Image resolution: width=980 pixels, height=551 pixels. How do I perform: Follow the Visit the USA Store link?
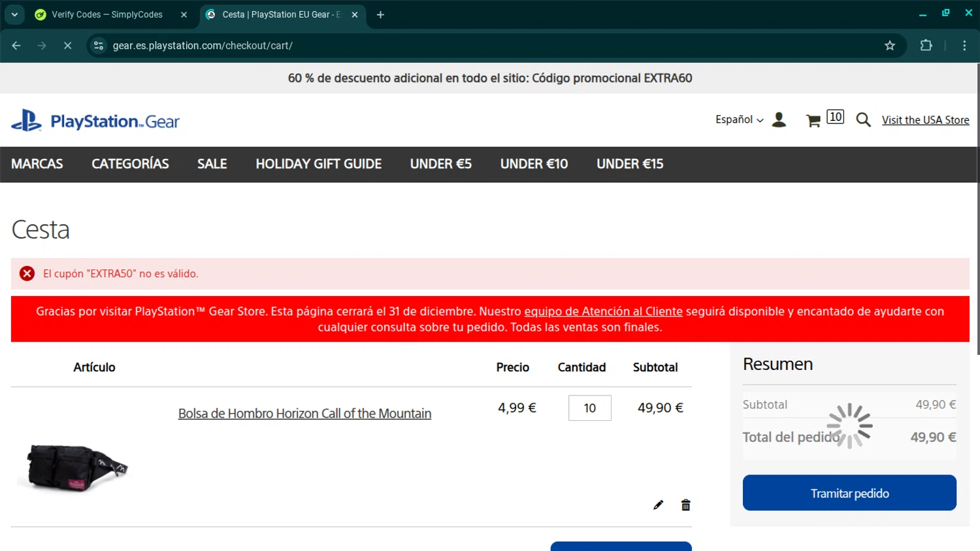point(925,120)
